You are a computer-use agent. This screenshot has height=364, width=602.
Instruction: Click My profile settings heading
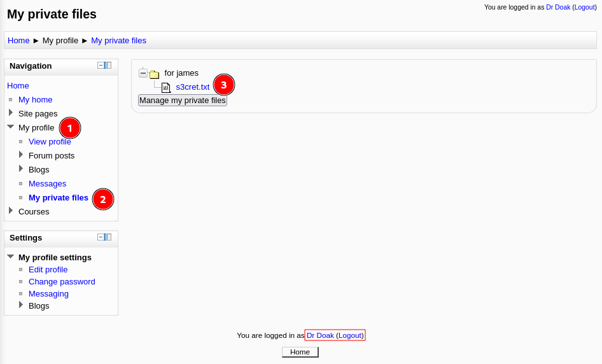[x=55, y=258]
